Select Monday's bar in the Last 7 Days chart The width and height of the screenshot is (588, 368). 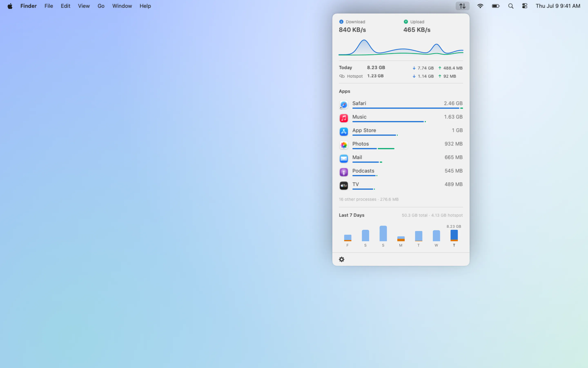pos(401,239)
